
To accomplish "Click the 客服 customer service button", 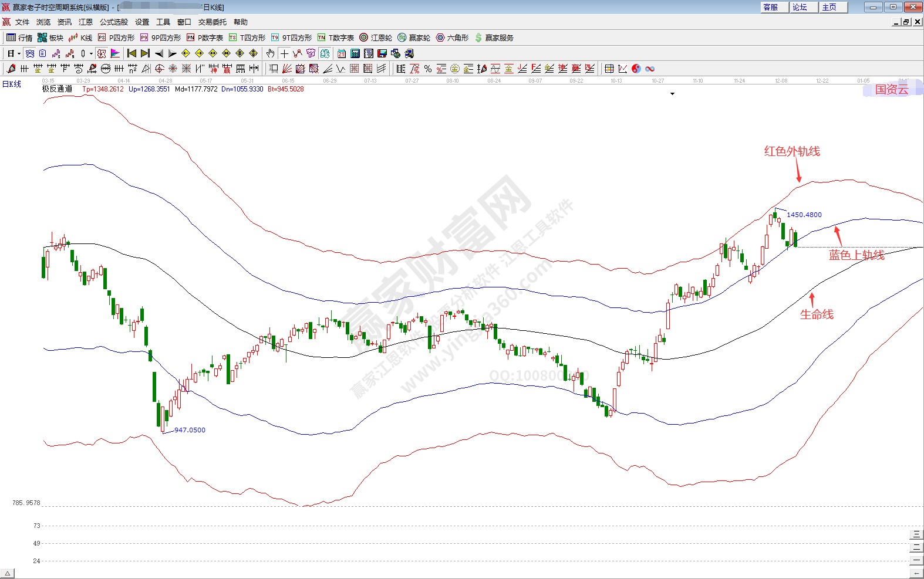I will [771, 7].
